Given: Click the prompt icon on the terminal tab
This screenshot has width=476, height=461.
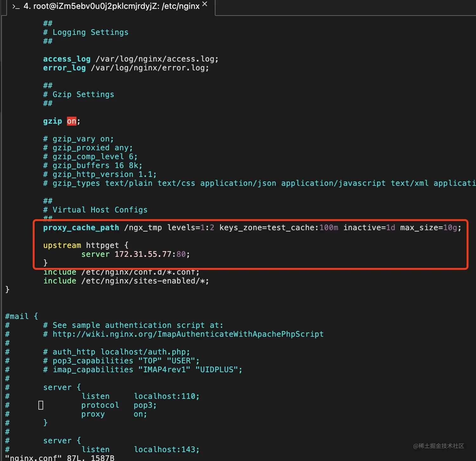Looking at the screenshot, I should tap(16, 6).
